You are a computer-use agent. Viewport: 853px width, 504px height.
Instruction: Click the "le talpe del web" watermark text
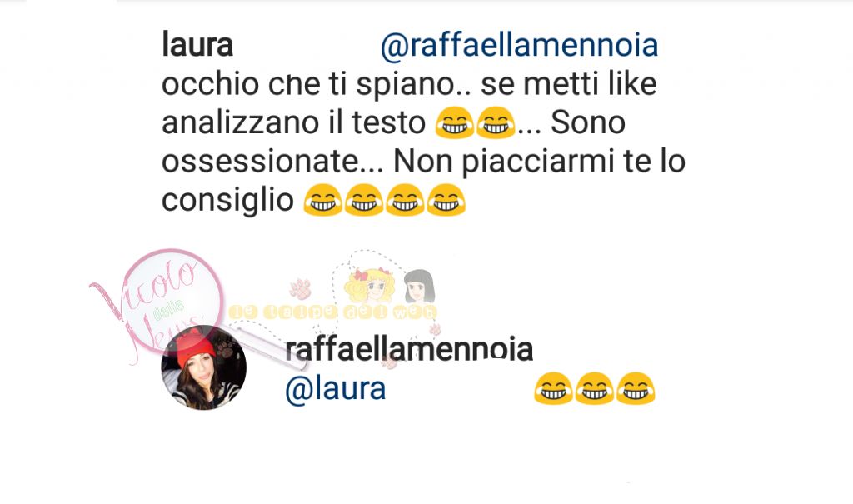click(x=333, y=312)
